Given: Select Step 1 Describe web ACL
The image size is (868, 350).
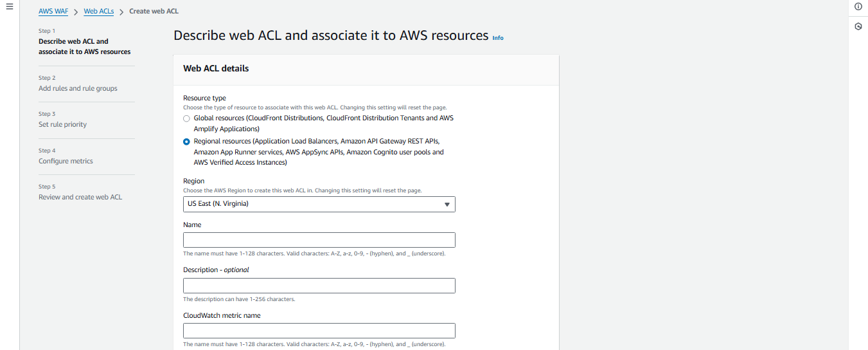Looking at the screenshot, I should [85, 46].
